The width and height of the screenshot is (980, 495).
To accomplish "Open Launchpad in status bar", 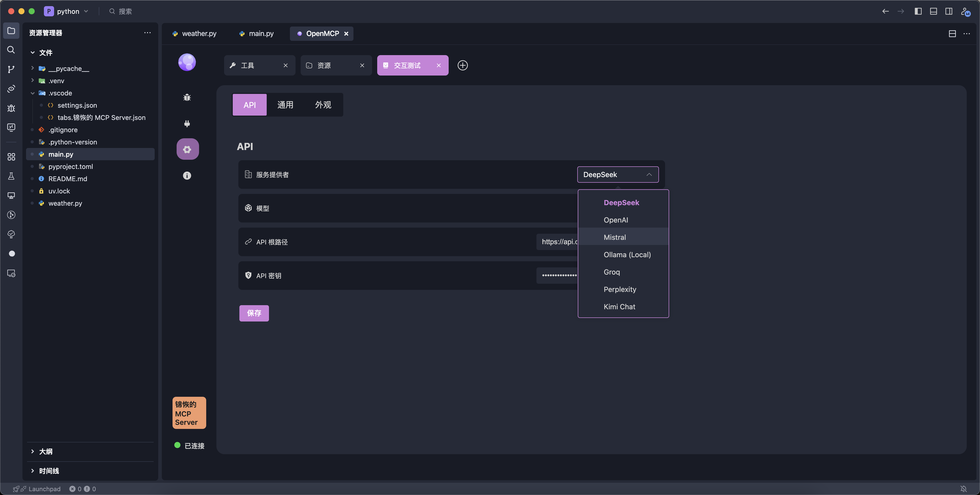I will pos(37,489).
